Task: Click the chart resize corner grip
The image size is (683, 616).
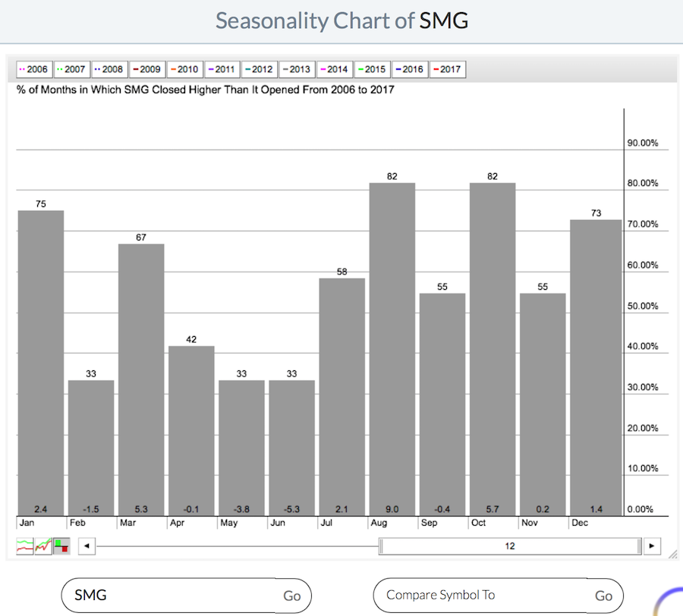Action: point(673,554)
